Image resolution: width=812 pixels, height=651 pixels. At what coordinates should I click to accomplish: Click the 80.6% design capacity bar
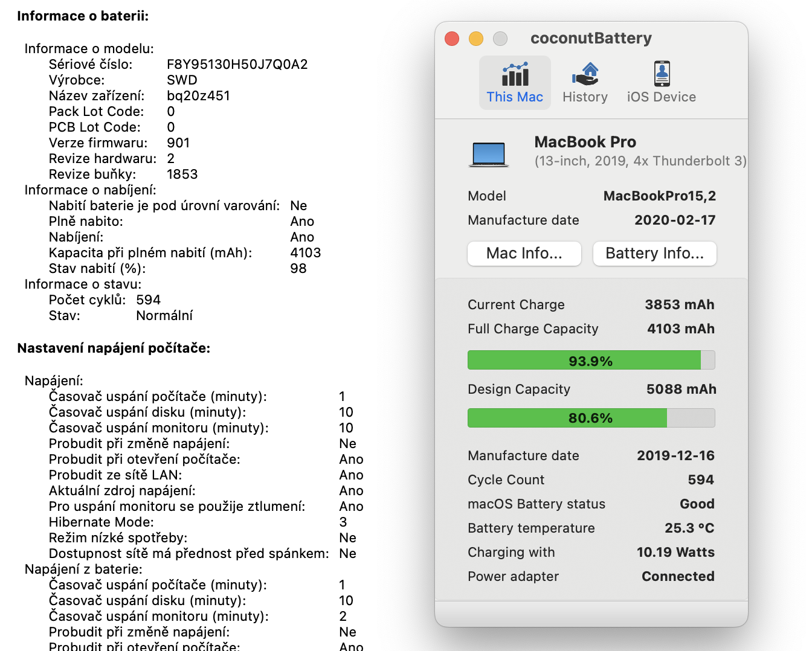[x=591, y=417]
